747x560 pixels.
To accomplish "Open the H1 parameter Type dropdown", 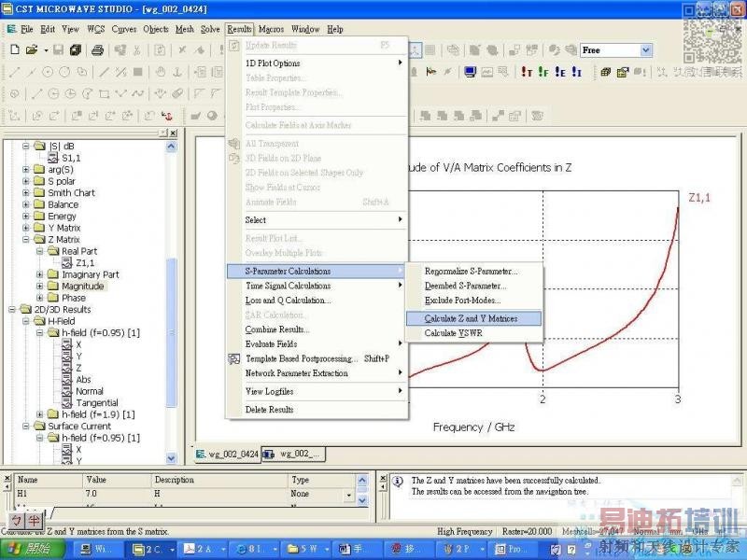I will 348,496.
